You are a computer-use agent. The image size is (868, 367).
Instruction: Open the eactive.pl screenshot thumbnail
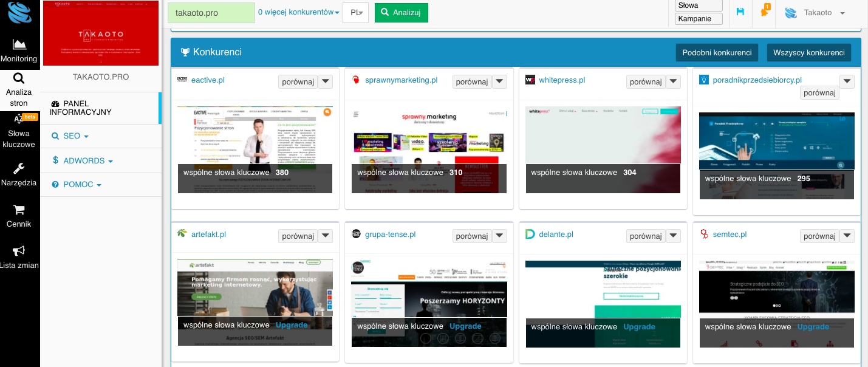(x=255, y=149)
